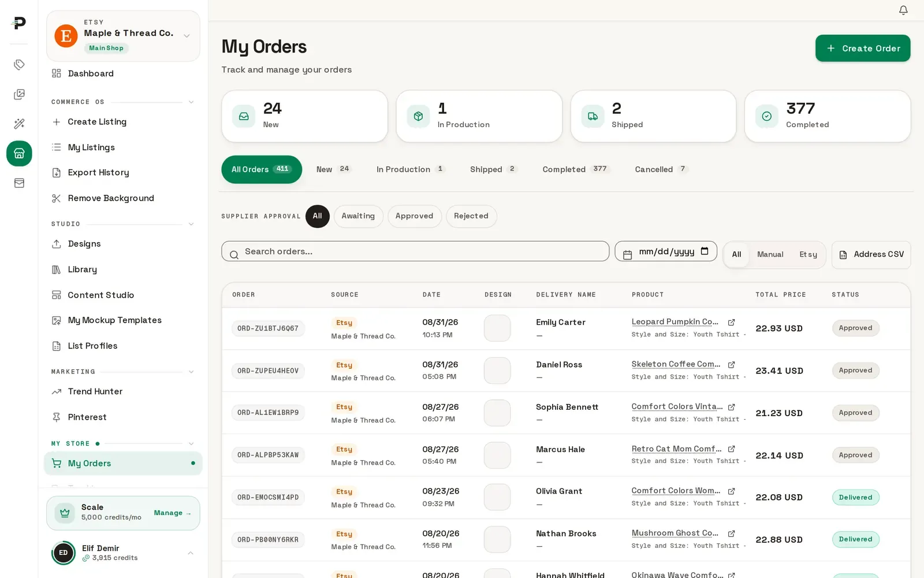Filter supplier approval by All
This screenshot has width=924, height=578.
[317, 216]
